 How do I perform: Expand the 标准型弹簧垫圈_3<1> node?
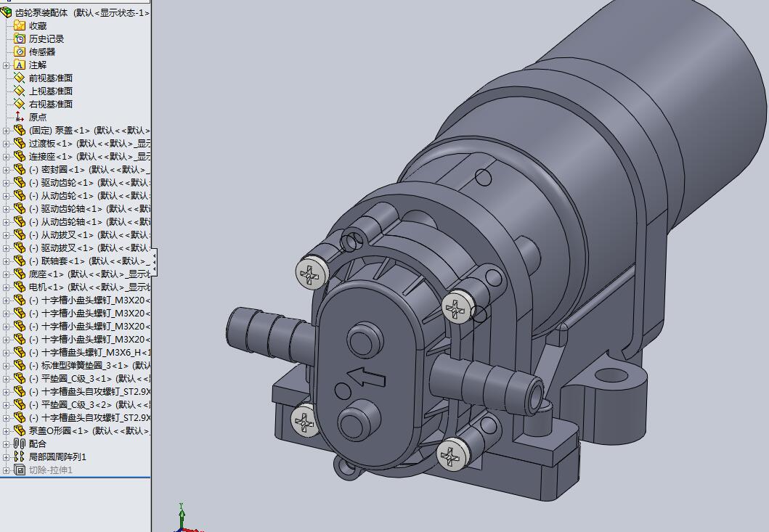pyautogui.click(x=6, y=365)
